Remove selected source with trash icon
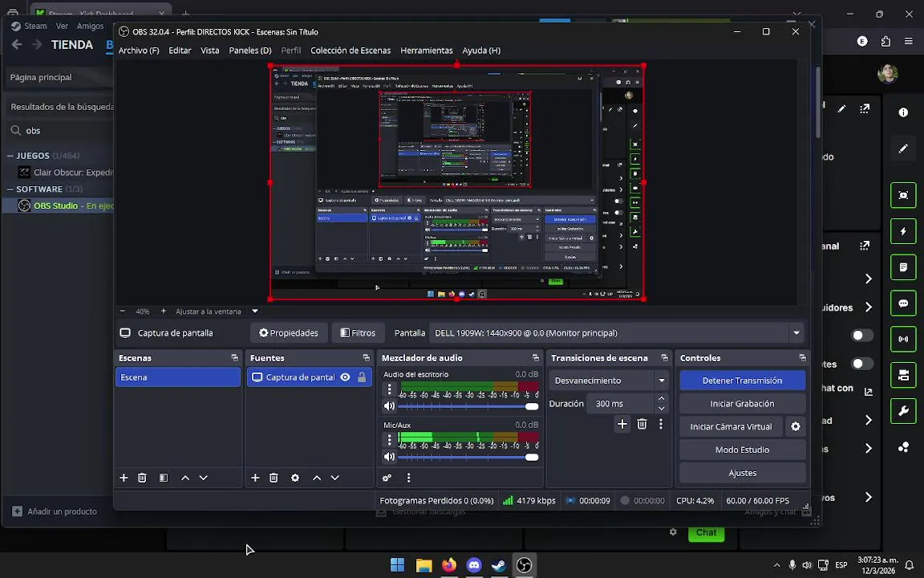This screenshot has height=578, width=924. (x=274, y=478)
